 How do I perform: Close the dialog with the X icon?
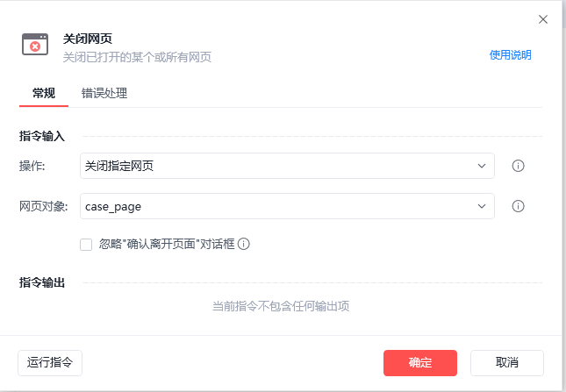coord(543,19)
